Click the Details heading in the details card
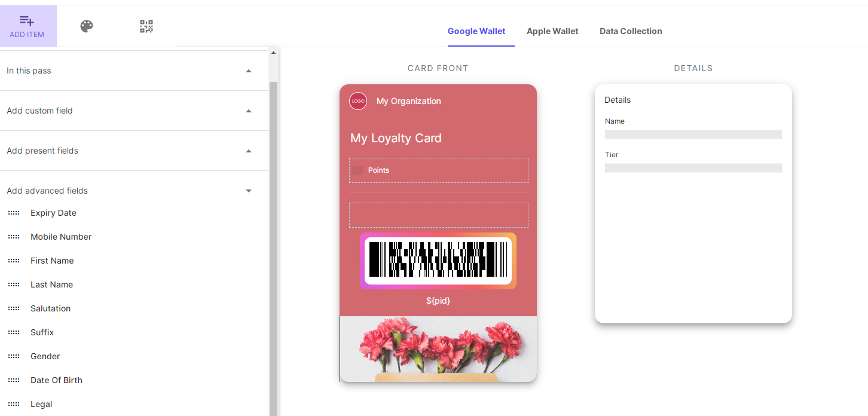Screen dimensions: 868x416 618,100
